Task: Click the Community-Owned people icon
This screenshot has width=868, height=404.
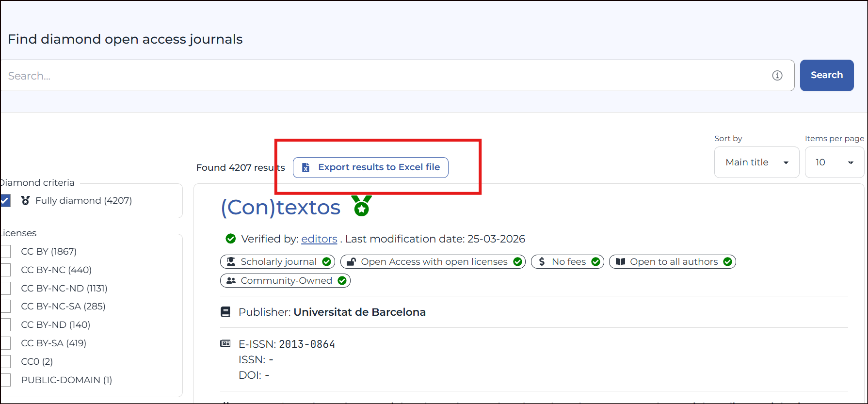Action: 231,281
